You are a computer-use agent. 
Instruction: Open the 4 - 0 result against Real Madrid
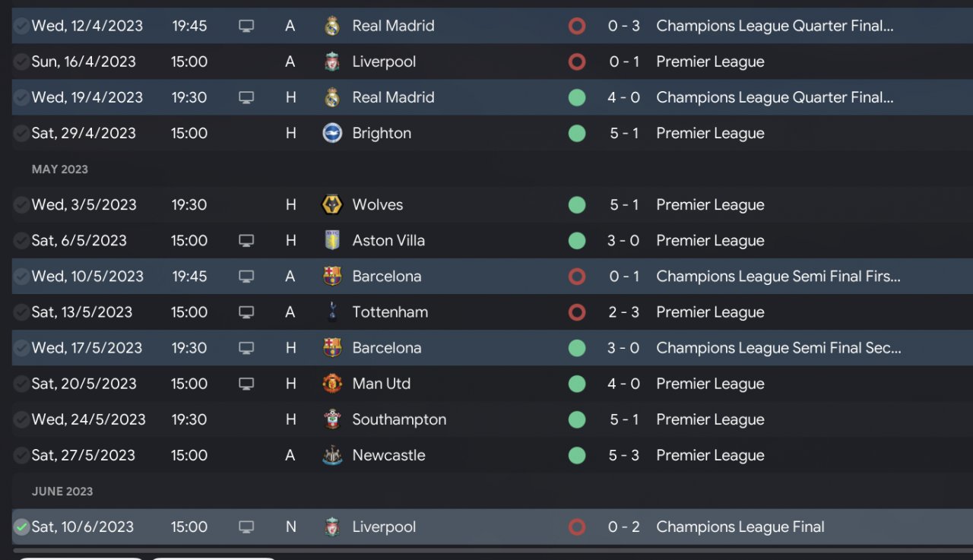click(623, 97)
